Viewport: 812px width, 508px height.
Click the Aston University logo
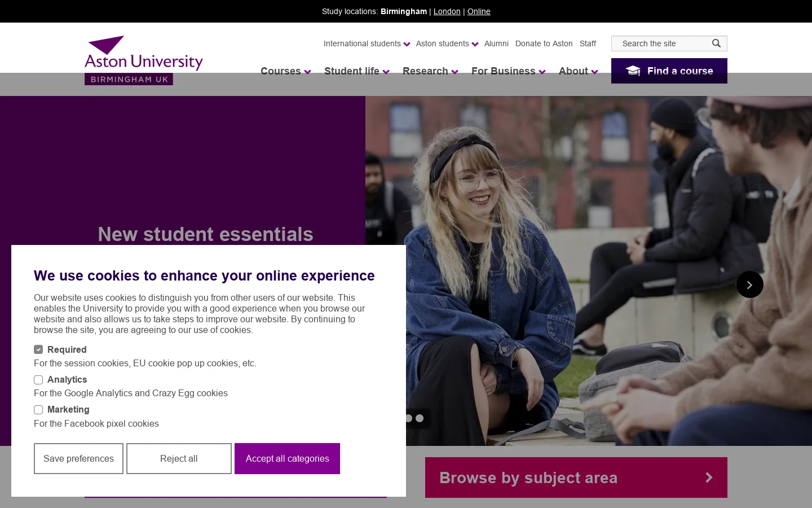[144, 60]
